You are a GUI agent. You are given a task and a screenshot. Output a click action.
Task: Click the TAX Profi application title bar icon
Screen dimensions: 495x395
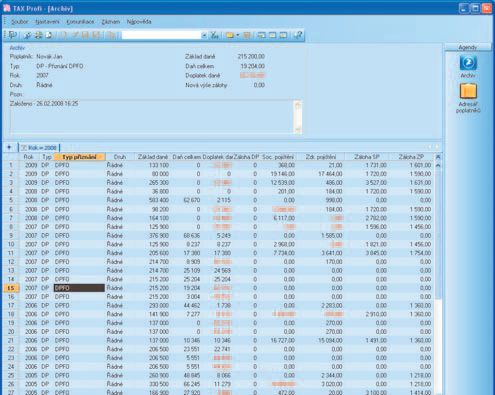(x=6, y=8)
